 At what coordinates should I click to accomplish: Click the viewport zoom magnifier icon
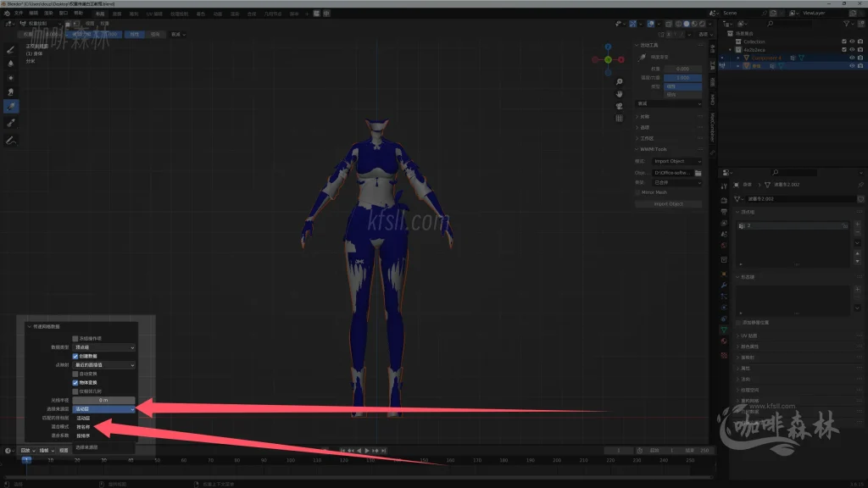pos(619,82)
